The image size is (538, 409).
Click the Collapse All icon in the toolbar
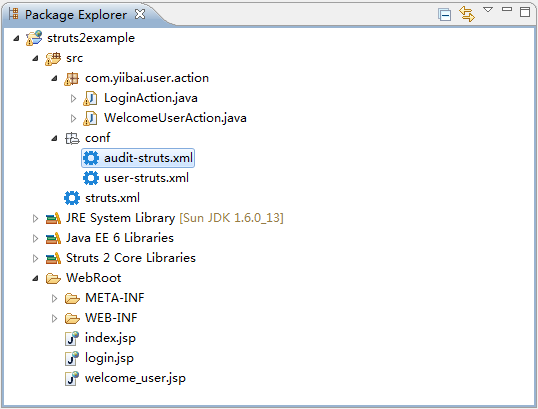[444, 15]
